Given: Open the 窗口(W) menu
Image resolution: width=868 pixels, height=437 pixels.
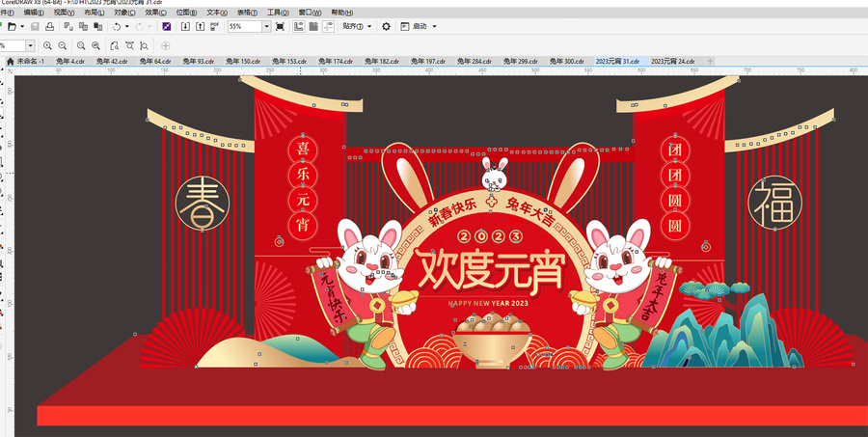Looking at the screenshot, I should point(310,13).
